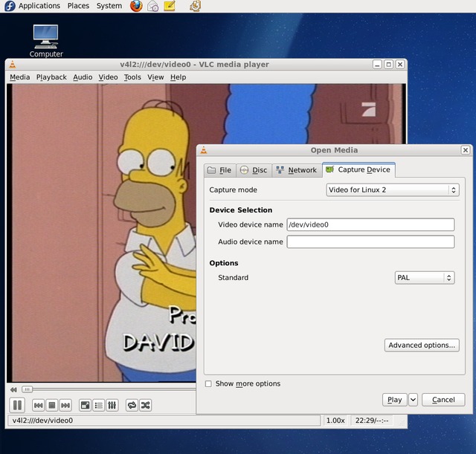The image size is (476, 454).
Task: Open the Media menu in VLC
Action: (20, 77)
